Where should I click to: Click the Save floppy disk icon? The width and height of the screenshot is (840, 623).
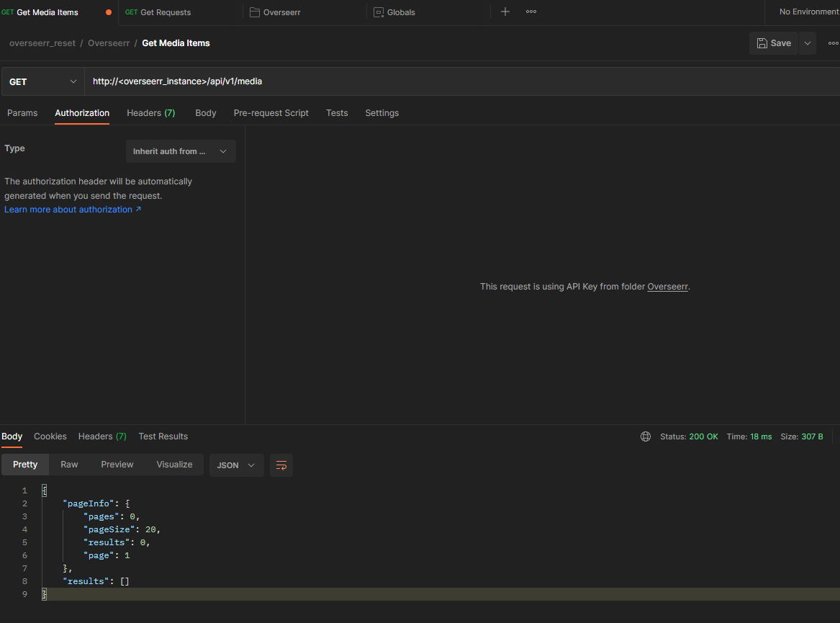click(762, 43)
